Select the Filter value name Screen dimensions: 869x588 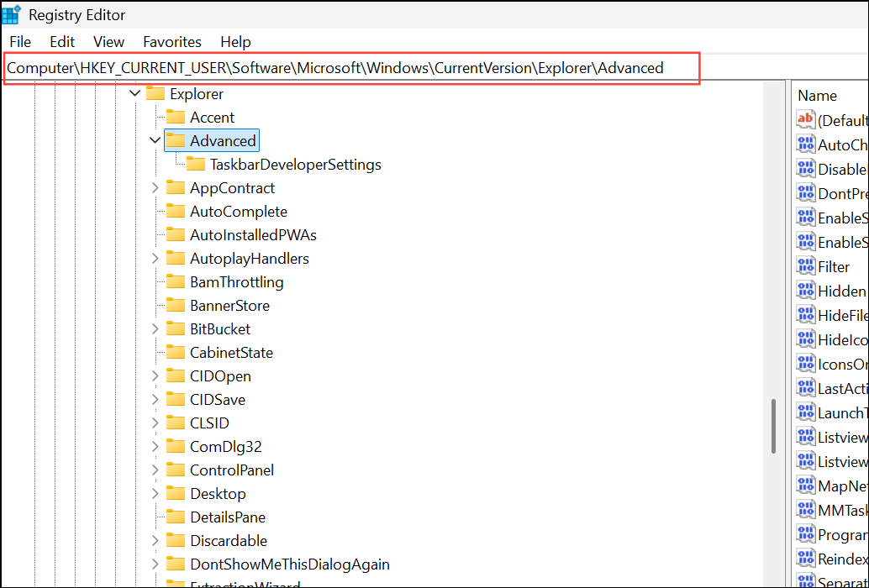(834, 267)
